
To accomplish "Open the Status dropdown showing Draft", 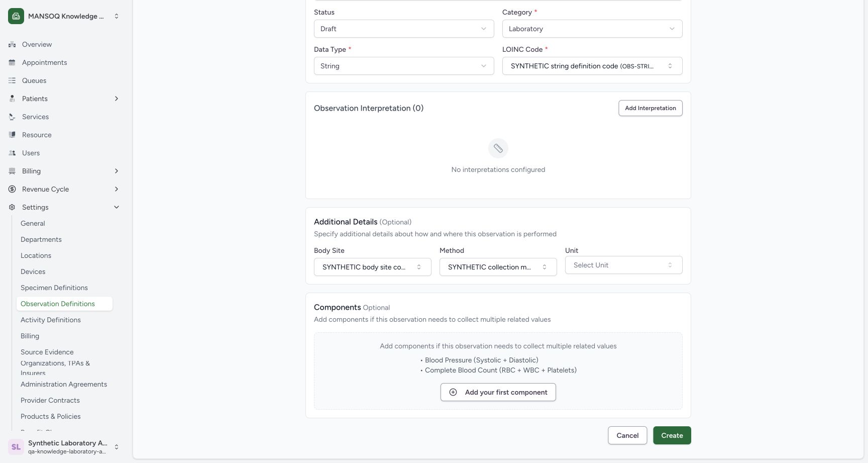I will click(x=404, y=29).
